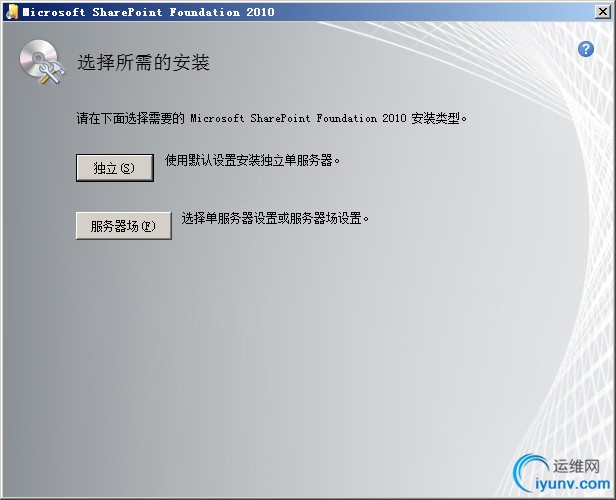Click the disc and tools installation icon
Screen dimensions: 616x500
point(42,62)
